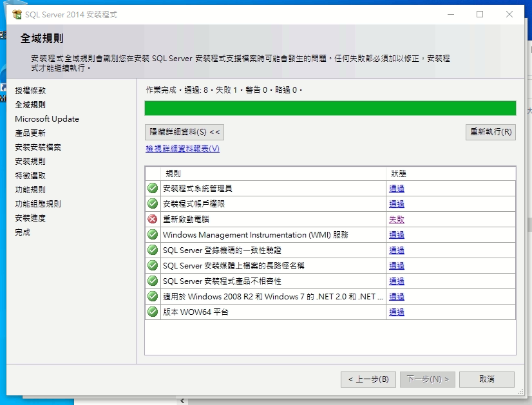
Task: Select 安裝安裝檔案 step in sidebar
Action: click(x=38, y=147)
